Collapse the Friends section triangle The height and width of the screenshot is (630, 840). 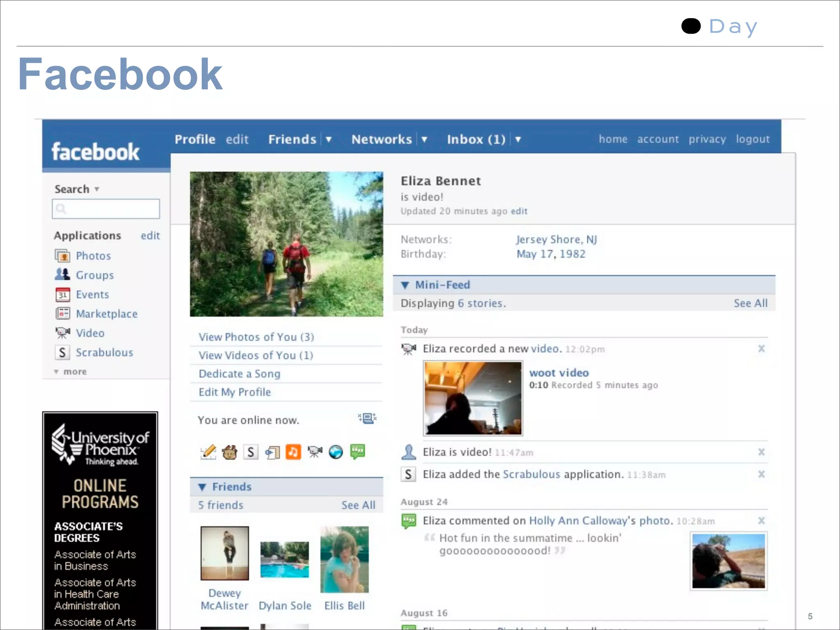(x=202, y=487)
